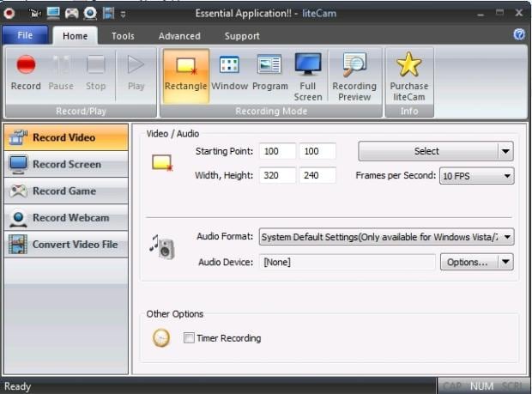The image size is (532, 394).
Task: Click the clock timer icon
Action: (x=161, y=338)
